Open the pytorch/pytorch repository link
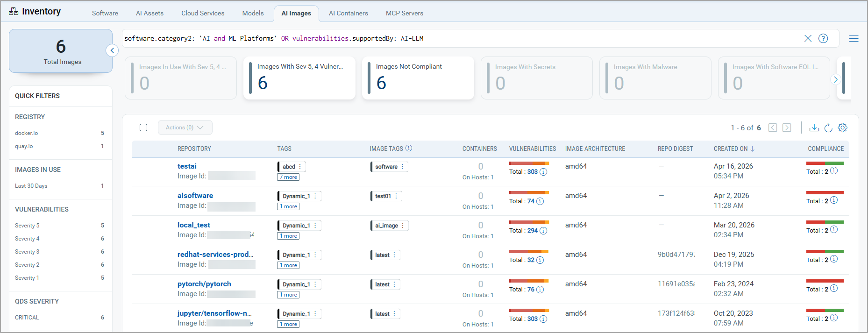Viewport: 868px width, 333px height. pos(204,284)
